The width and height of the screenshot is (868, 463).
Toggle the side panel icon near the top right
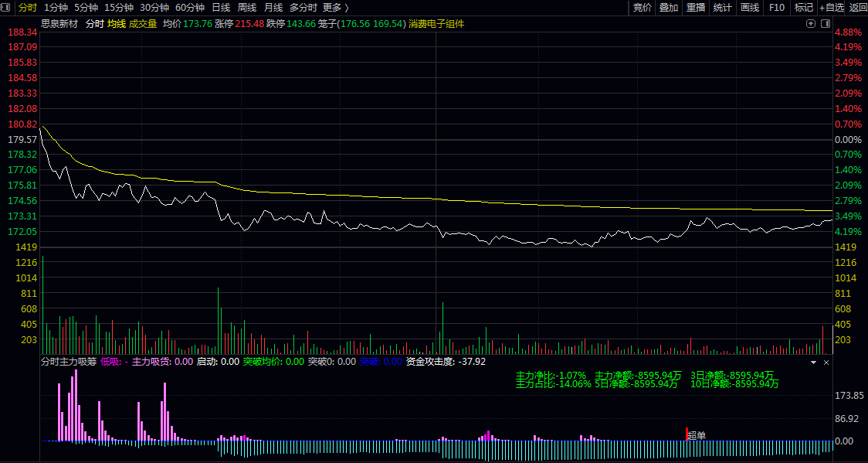(x=824, y=24)
